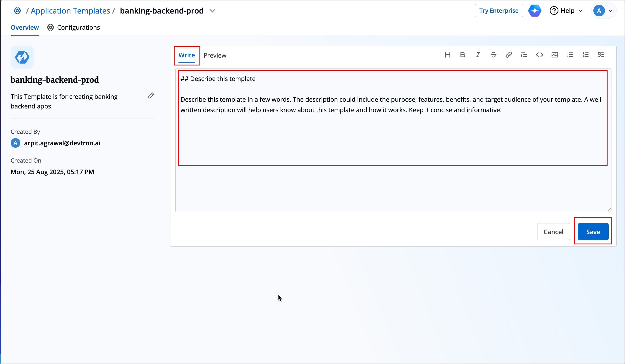Save the template description
625x364 pixels.
[593, 232]
